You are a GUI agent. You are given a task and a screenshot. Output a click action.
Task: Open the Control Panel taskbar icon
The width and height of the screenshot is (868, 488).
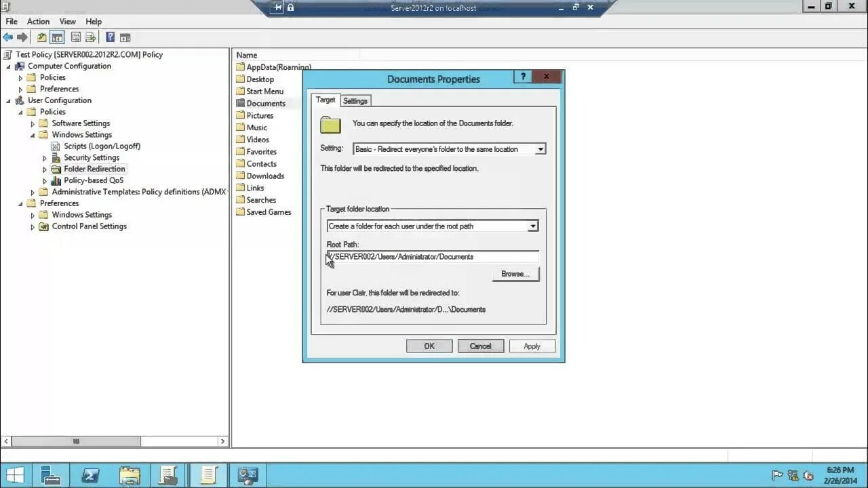point(248,475)
